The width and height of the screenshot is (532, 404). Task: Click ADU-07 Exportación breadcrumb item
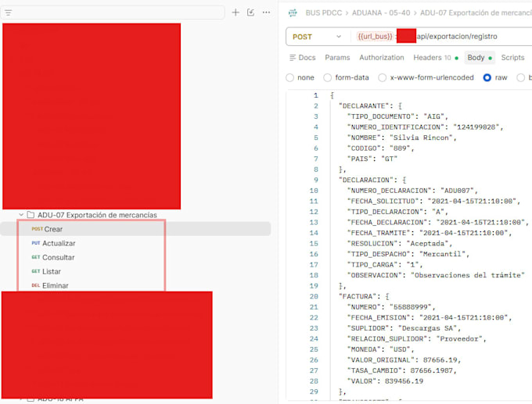tap(476, 13)
